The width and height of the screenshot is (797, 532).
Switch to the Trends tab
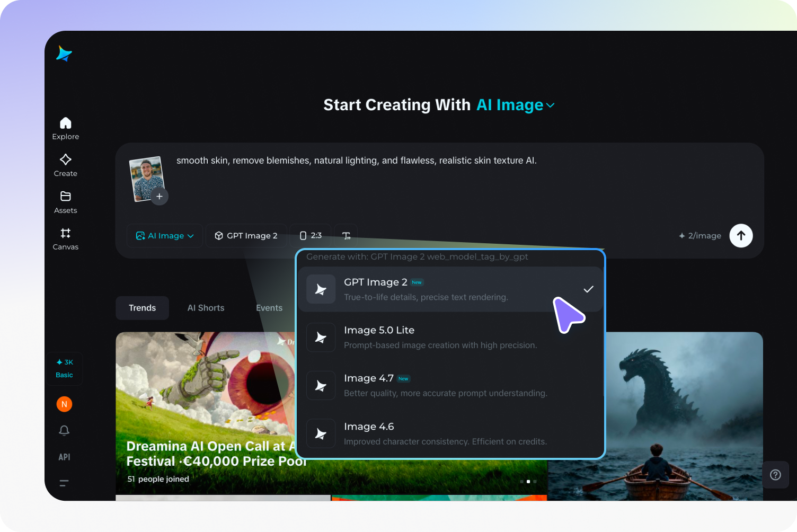click(x=142, y=308)
